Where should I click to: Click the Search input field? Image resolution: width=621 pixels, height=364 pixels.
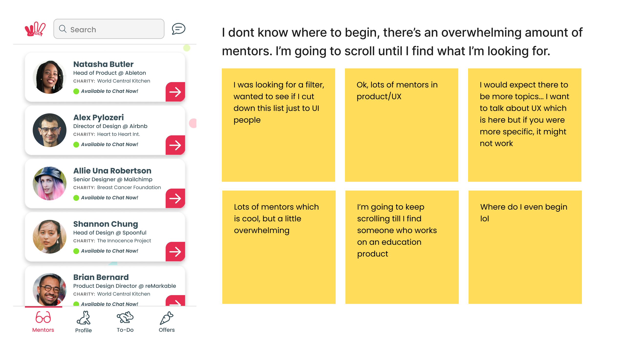point(110,29)
